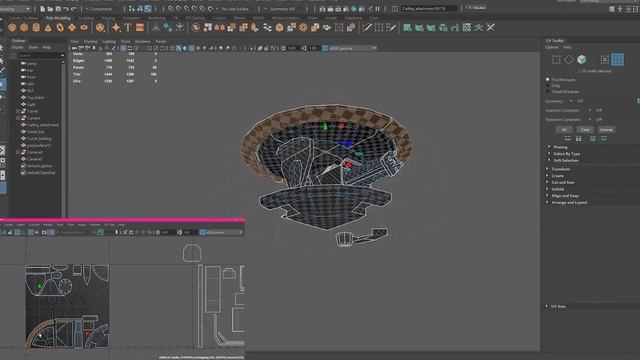
Task: Click the first grow/shrink selection icon under All
Action: tap(568, 139)
